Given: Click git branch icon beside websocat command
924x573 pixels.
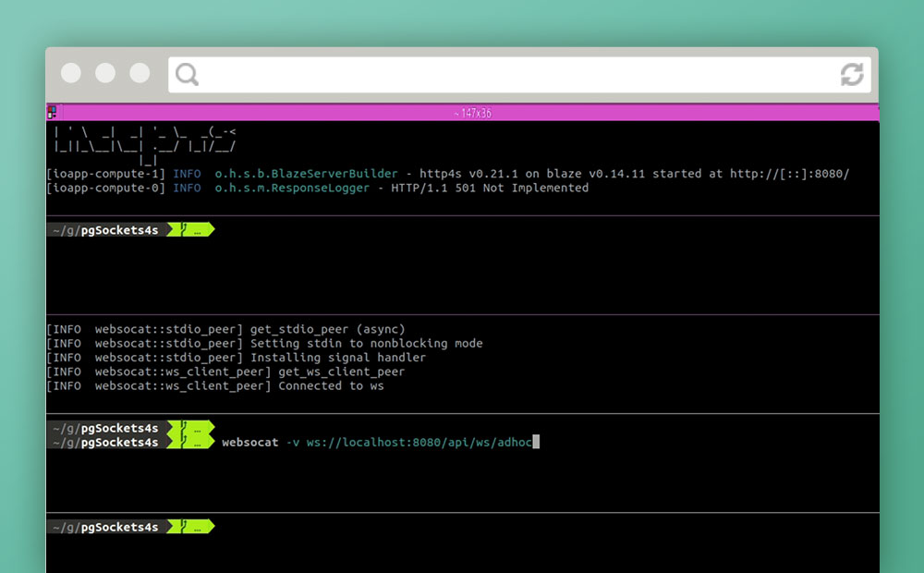Looking at the screenshot, I should [x=185, y=443].
